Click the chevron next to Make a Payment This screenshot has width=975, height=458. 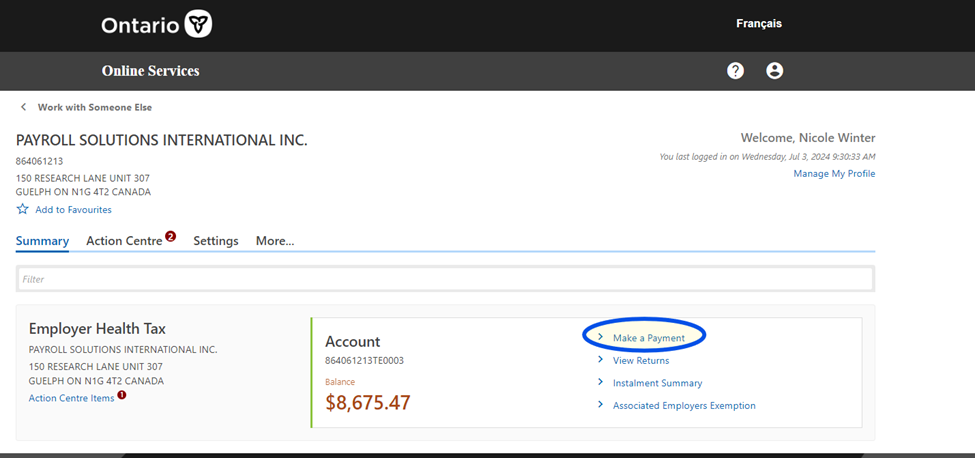(600, 338)
